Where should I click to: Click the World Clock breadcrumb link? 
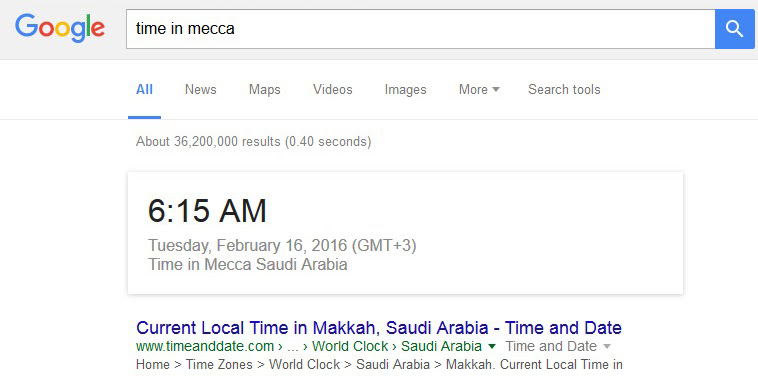pyautogui.click(x=350, y=347)
